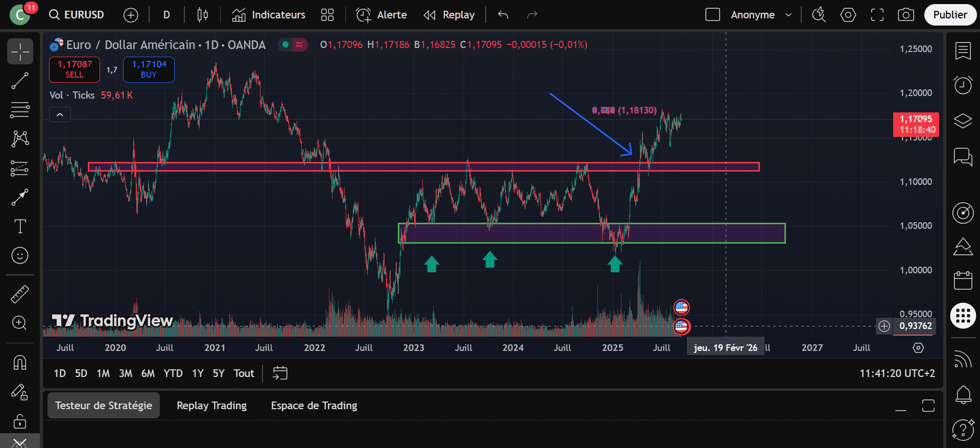Open the Fibonacci retracement tools
The width and height of the screenshot is (980, 448).
pos(20,110)
